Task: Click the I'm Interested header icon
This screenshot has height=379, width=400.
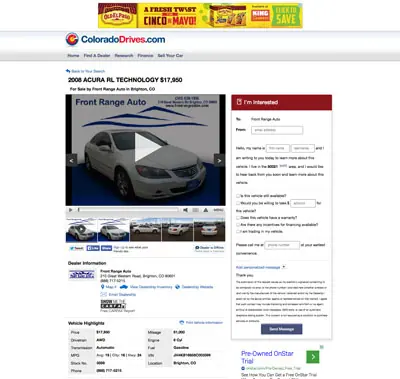Action: (239, 102)
